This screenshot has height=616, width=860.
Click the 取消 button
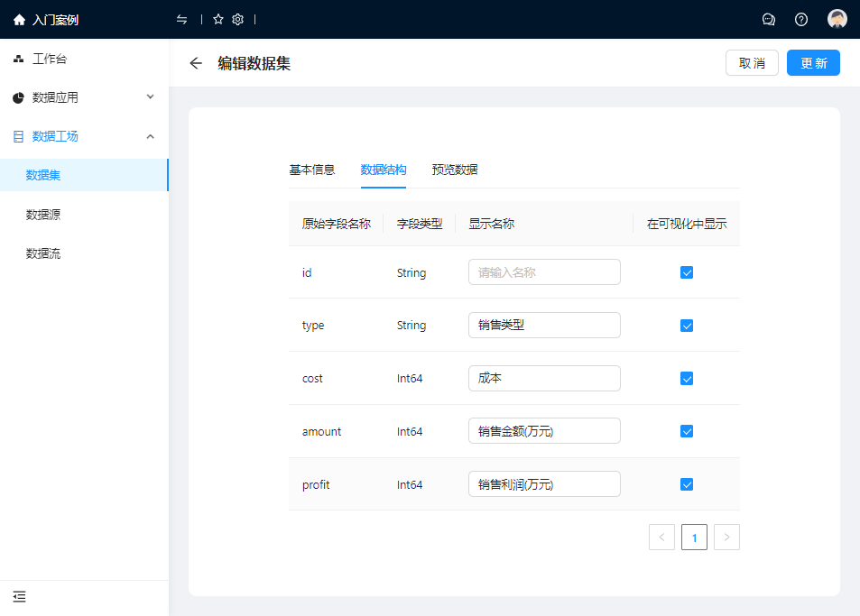coord(752,63)
